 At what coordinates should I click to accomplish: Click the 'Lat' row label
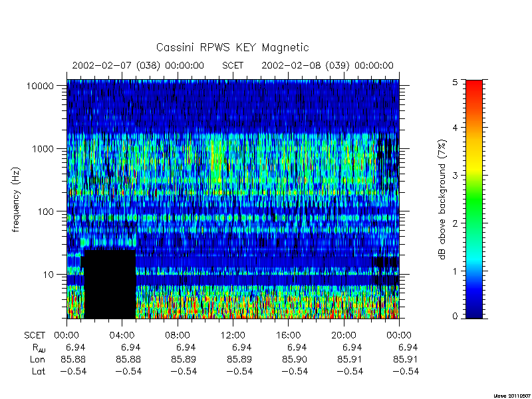39,372
